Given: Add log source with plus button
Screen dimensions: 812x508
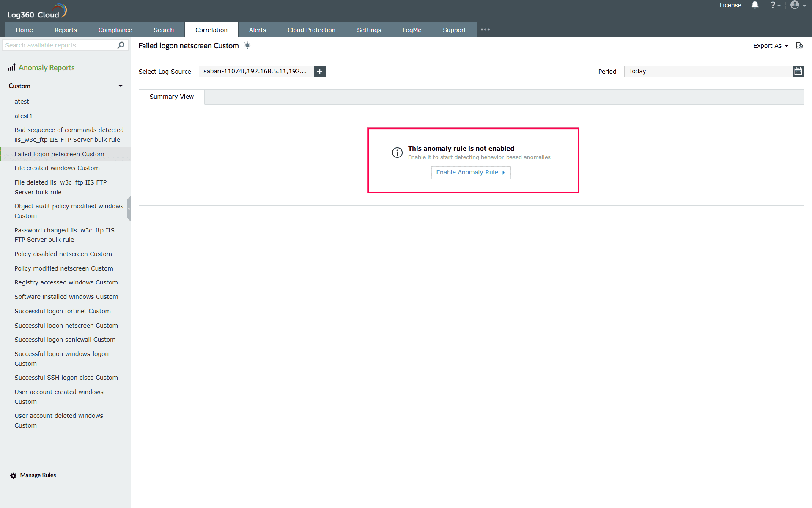Looking at the screenshot, I should click(320, 72).
